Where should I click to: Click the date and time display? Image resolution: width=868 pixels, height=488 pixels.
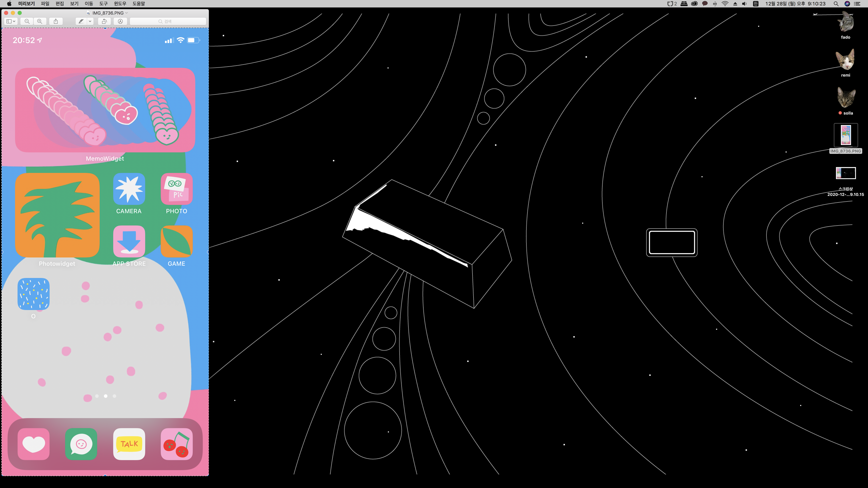click(795, 4)
